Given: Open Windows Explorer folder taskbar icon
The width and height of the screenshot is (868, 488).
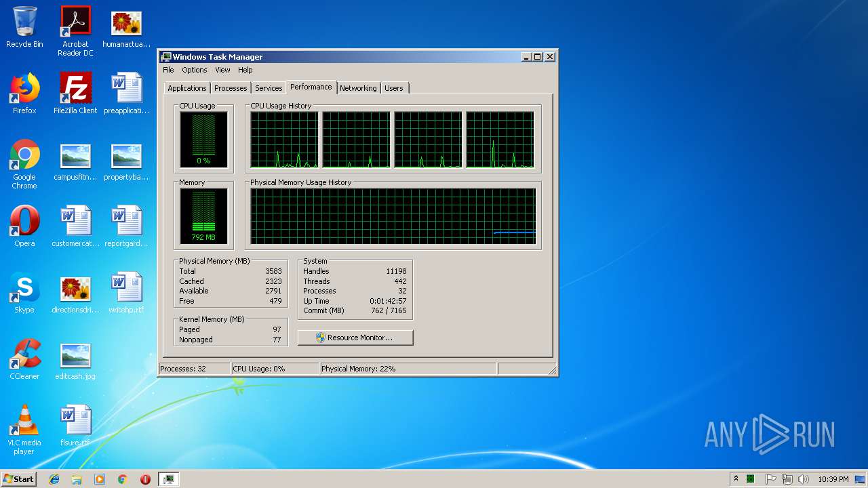Looking at the screenshot, I should point(77,479).
